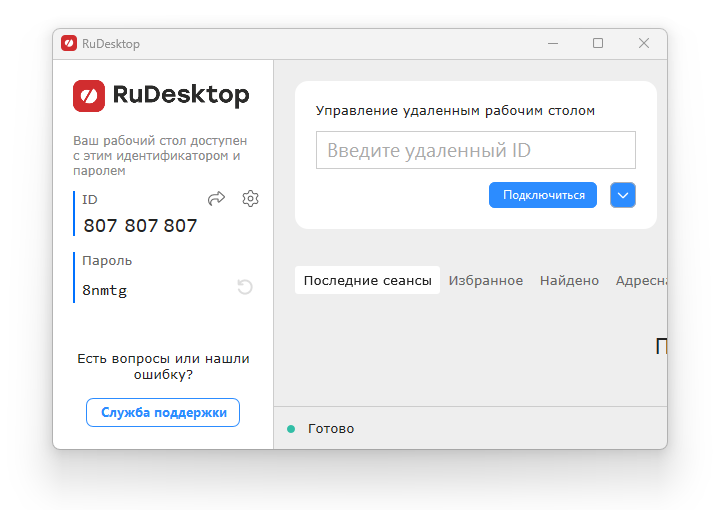The height and width of the screenshot is (510, 719).
Task: Click the green Готово status indicator dot
Action: 291,429
